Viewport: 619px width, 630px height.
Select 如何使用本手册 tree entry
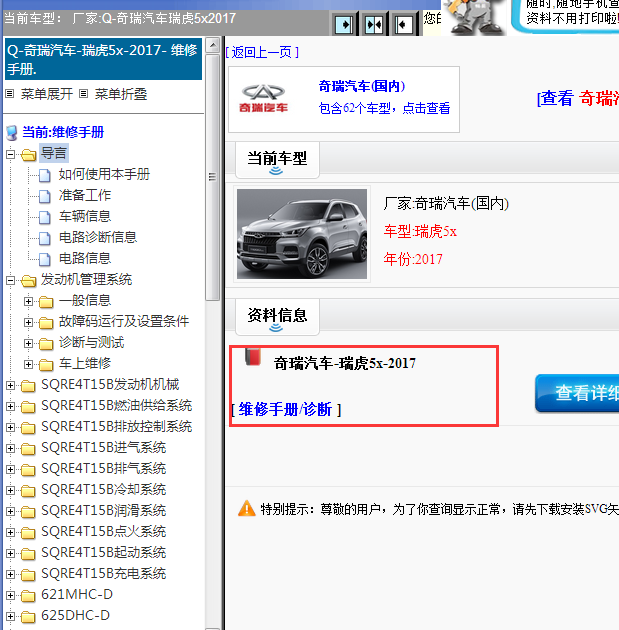(x=104, y=174)
